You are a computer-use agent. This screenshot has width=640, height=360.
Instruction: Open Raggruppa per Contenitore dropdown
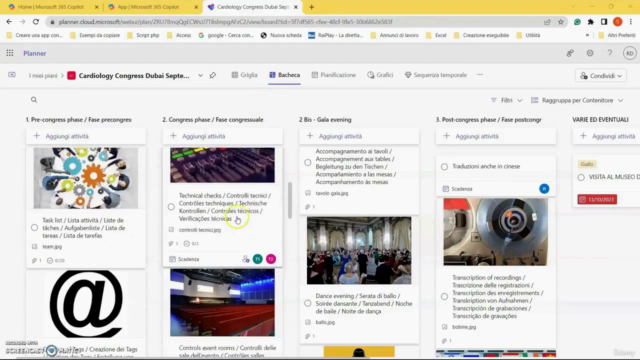[x=577, y=100]
